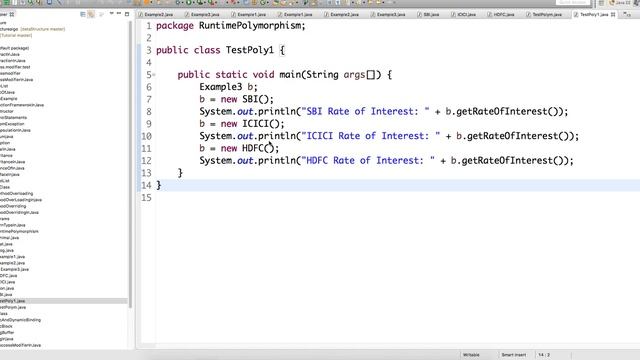Maximize the Package Explorer panel
Viewport: 640px width, 360px height.
127,14
